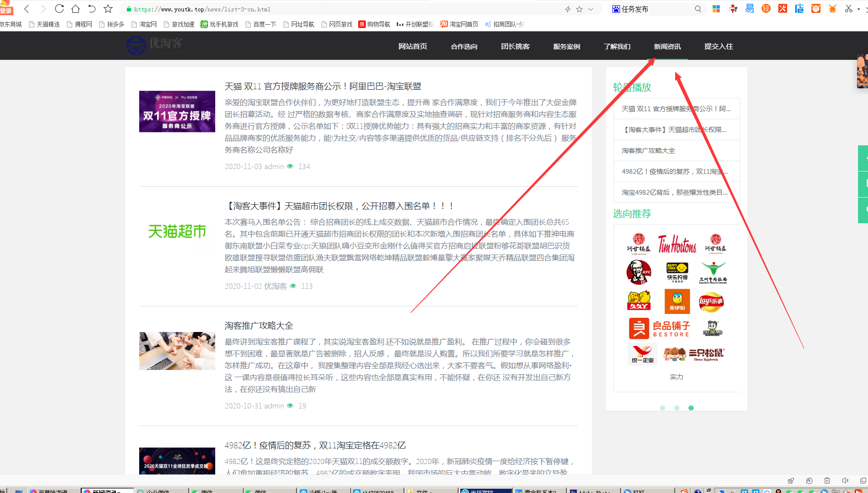
Task: Open the 合作选向 nav menu item
Action: click(464, 46)
